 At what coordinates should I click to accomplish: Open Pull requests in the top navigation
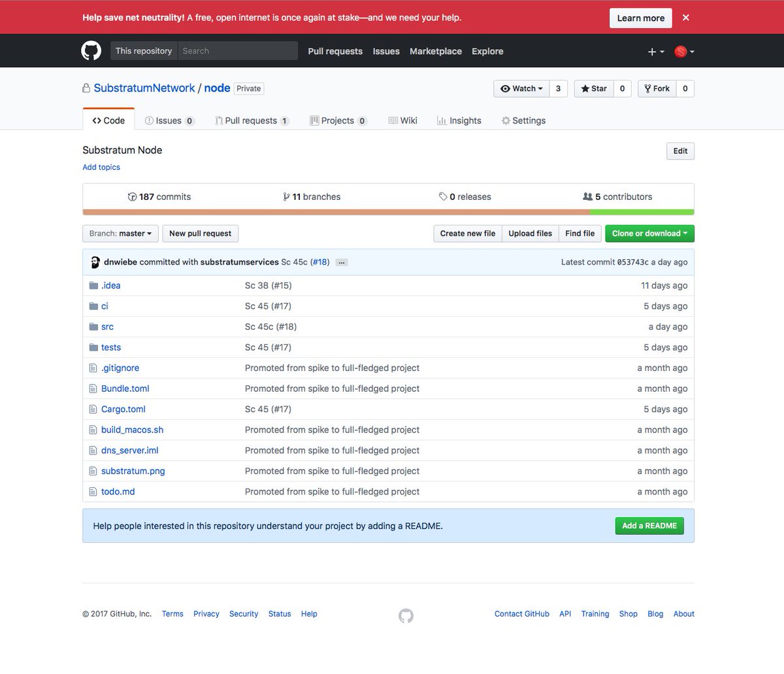[x=335, y=51]
